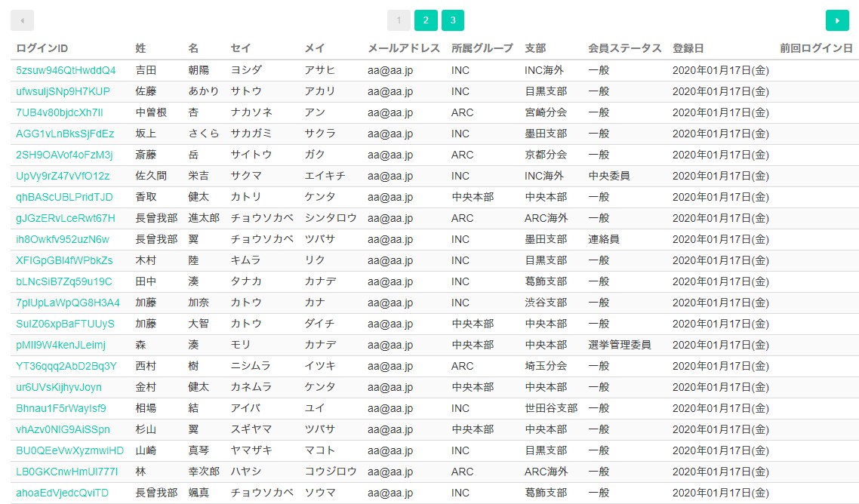Select the 宮崎分会 branch cell
This screenshot has height=504, width=859.
tap(546, 113)
